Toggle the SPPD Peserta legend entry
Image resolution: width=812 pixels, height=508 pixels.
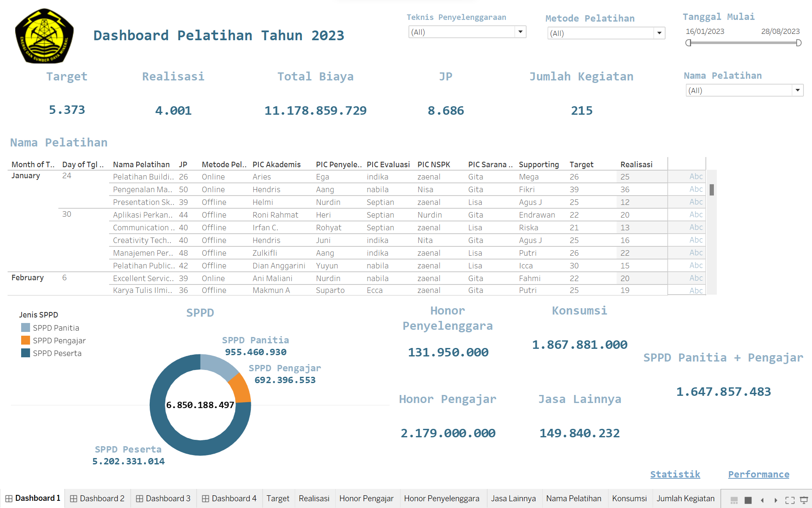pyautogui.click(x=58, y=353)
